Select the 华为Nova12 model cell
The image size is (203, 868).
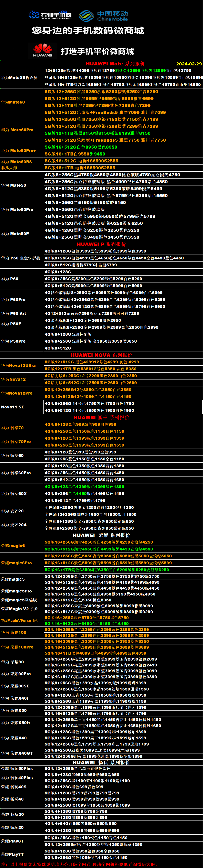22,379
